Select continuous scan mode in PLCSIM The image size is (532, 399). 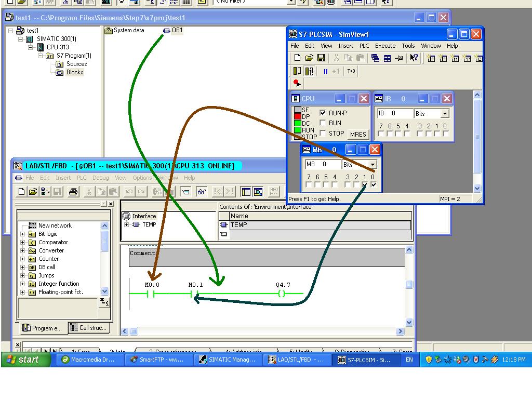[309, 71]
